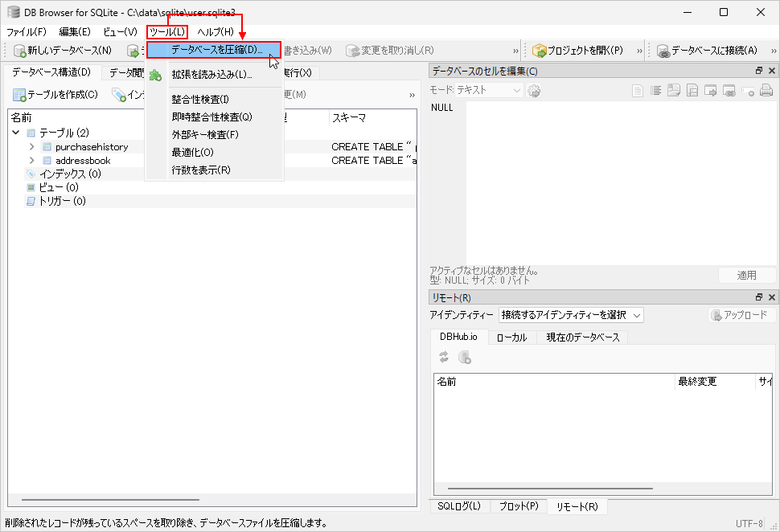Screen dimensions: 780x532
Task: Choose 整合性検査 in the Tools menu
Action: tap(199, 100)
